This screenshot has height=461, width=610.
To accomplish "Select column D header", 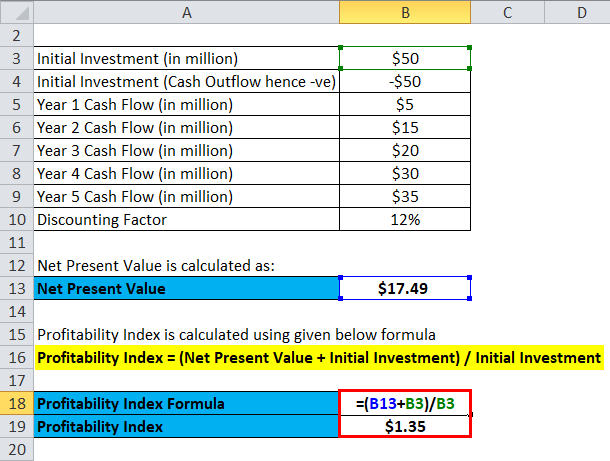I will [x=577, y=12].
